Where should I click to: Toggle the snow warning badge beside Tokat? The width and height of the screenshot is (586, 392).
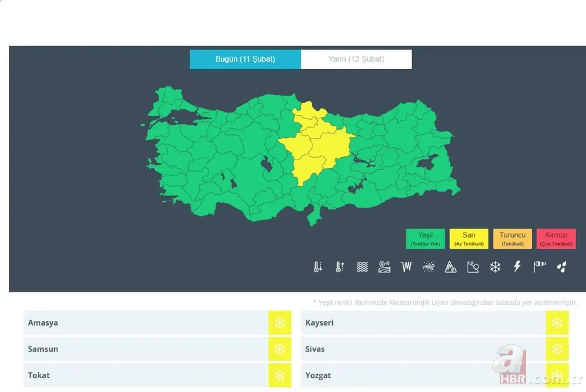coord(280,375)
